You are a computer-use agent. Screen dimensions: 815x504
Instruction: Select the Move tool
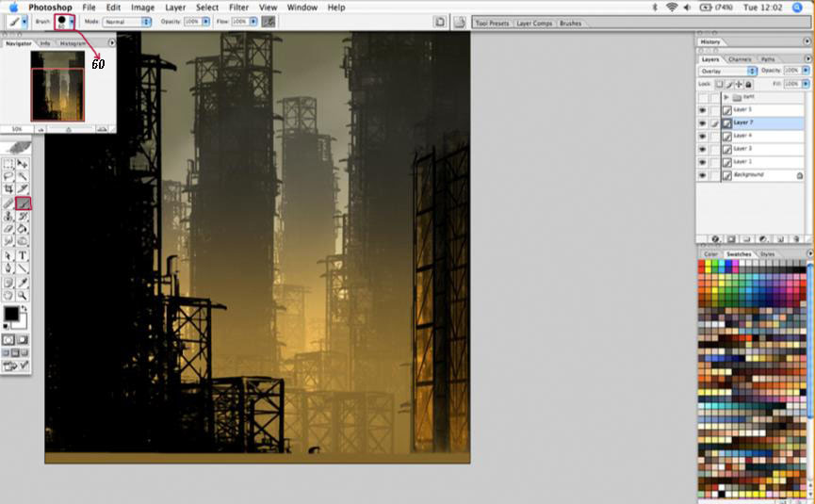click(23, 164)
